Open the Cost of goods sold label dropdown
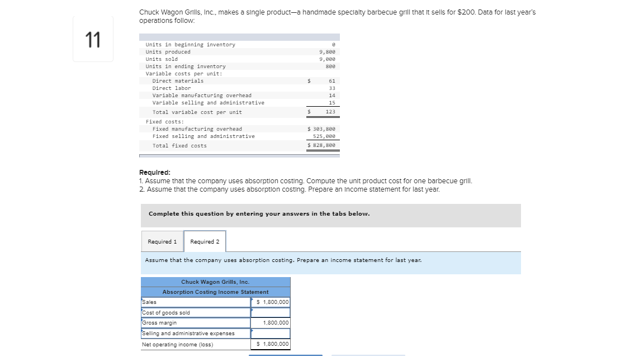 (x=196, y=313)
